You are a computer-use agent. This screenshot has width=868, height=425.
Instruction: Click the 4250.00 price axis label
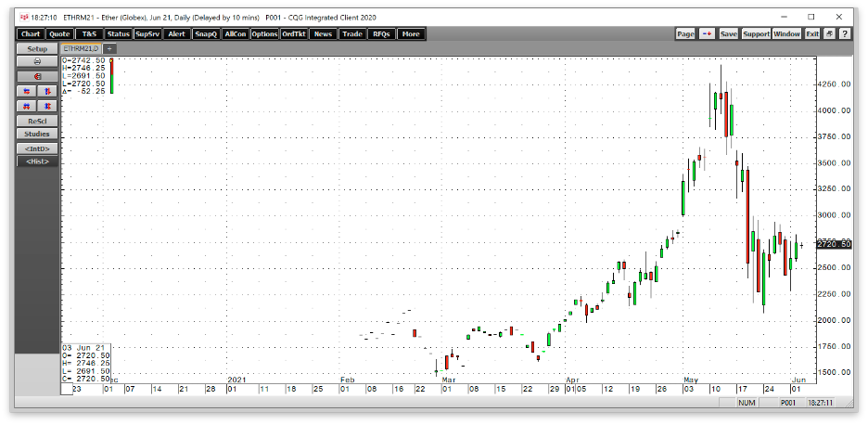pos(836,84)
